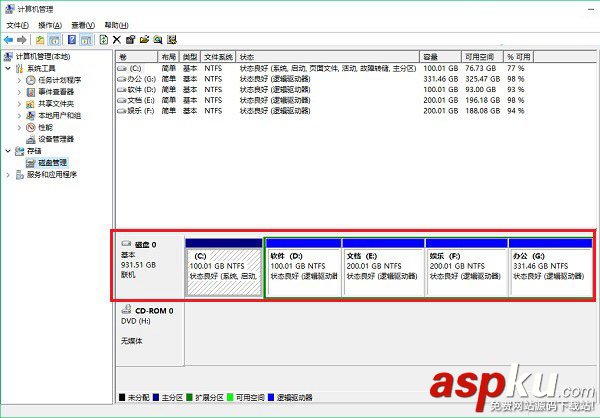Toggle the Show/Hide action pane icon
The image size is (600, 418).
point(86,39)
